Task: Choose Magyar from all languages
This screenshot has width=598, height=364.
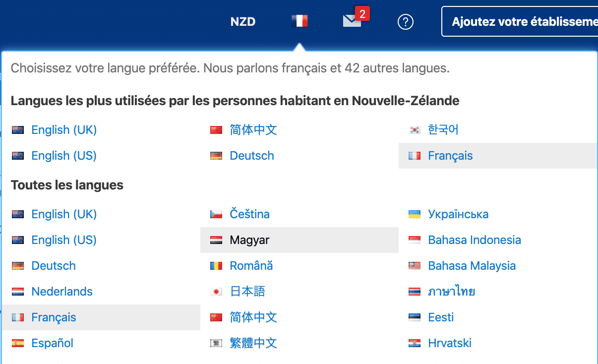Action: pyautogui.click(x=249, y=240)
